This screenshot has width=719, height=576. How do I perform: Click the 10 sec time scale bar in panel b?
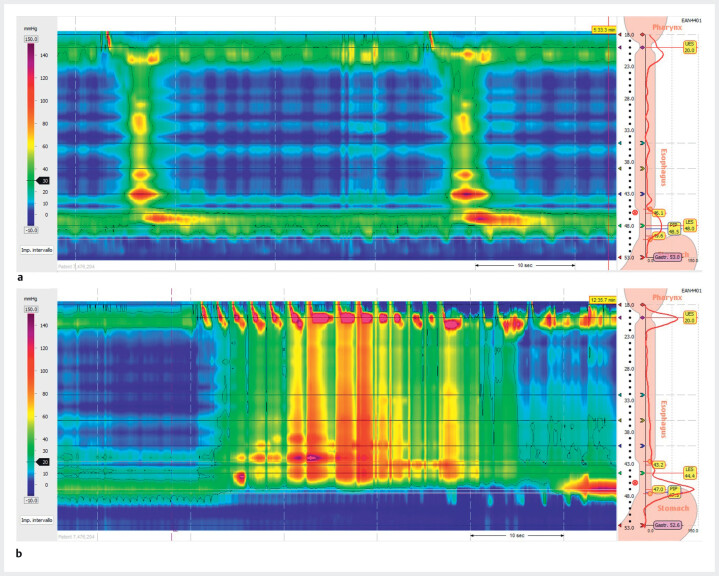tap(517, 535)
